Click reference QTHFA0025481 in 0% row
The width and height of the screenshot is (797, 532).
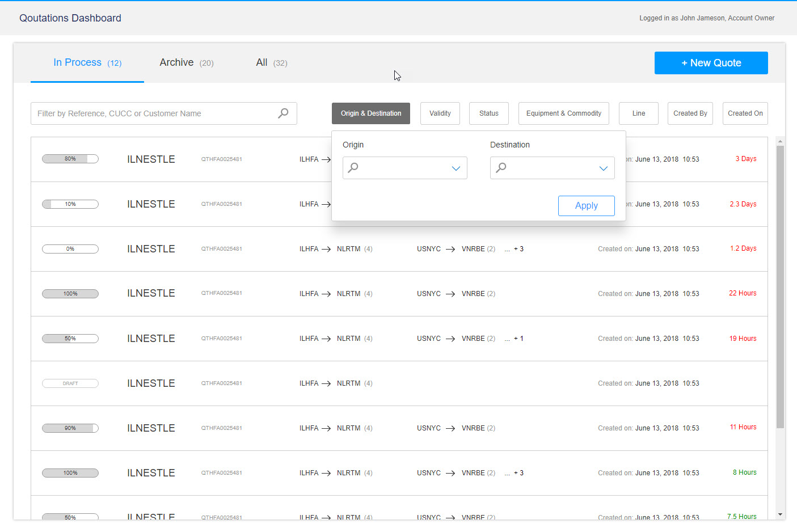(222, 249)
